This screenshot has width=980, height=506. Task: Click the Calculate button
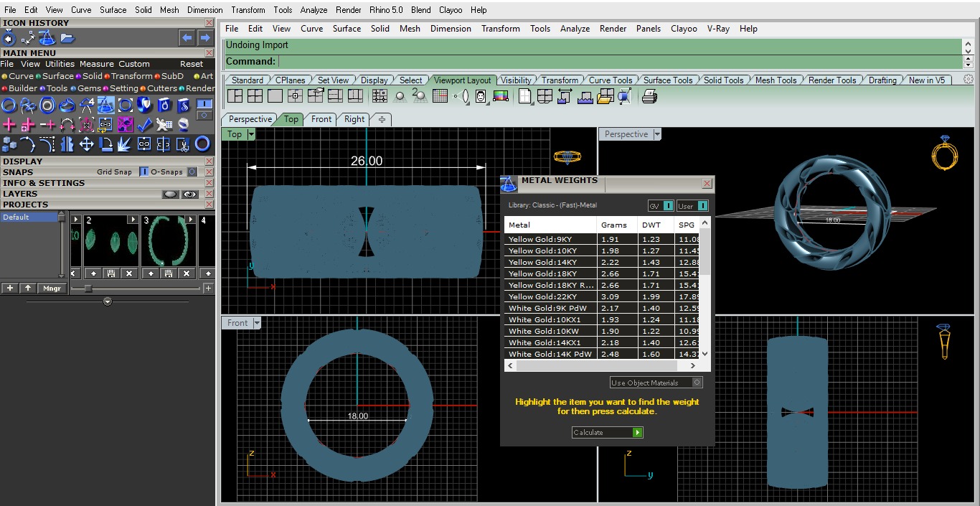point(607,432)
